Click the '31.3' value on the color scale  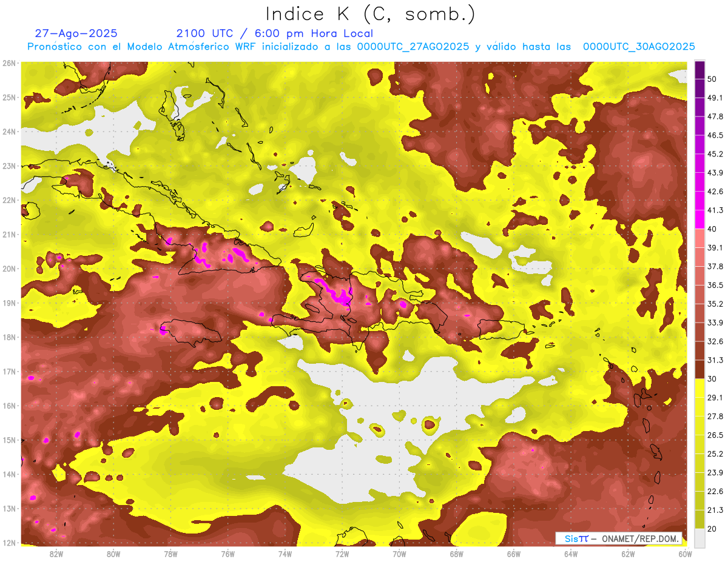[715, 360]
